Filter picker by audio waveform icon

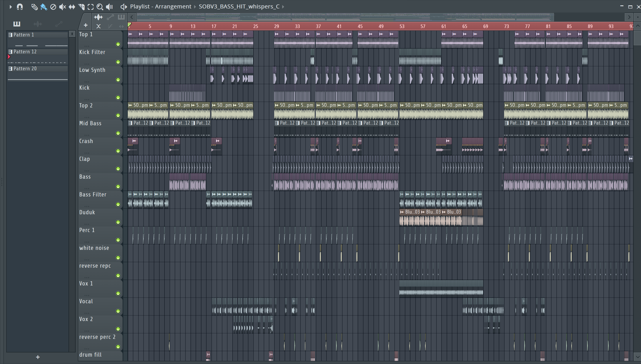pyautogui.click(x=37, y=24)
